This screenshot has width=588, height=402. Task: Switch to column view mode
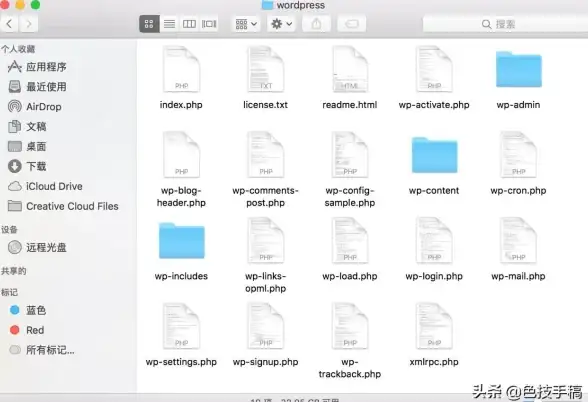pos(189,24)
